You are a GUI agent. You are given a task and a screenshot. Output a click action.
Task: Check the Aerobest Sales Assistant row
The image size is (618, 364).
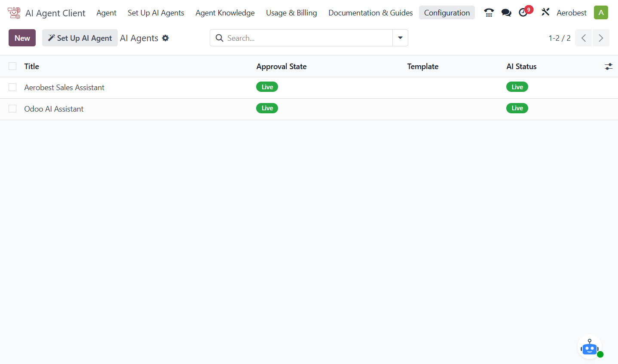(12, 87)
